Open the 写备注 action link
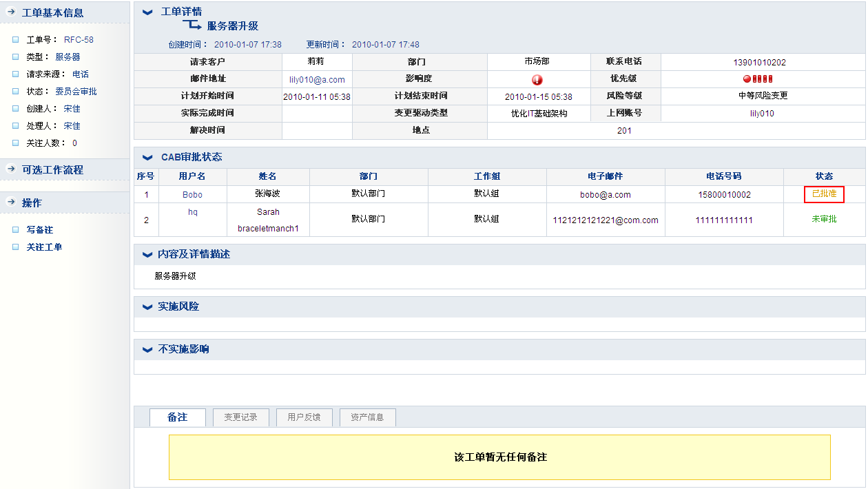 (x=40, y=229)
